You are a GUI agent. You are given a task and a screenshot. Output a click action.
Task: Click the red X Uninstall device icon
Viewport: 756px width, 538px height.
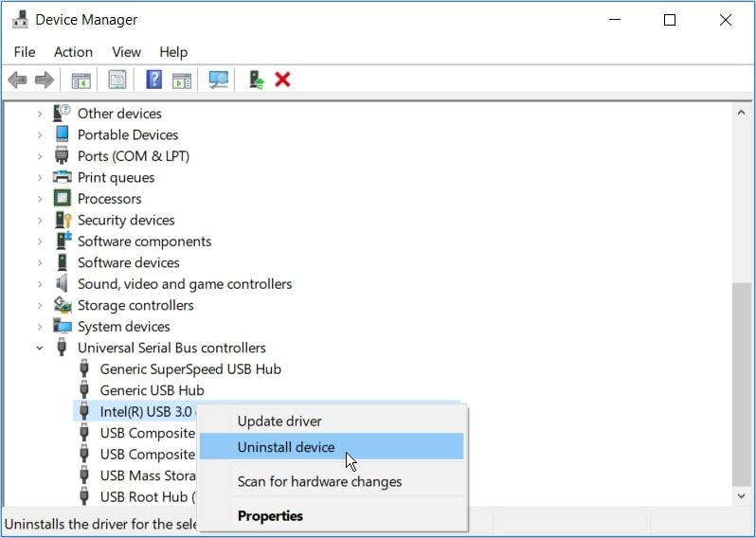click(x=282, y=80)
